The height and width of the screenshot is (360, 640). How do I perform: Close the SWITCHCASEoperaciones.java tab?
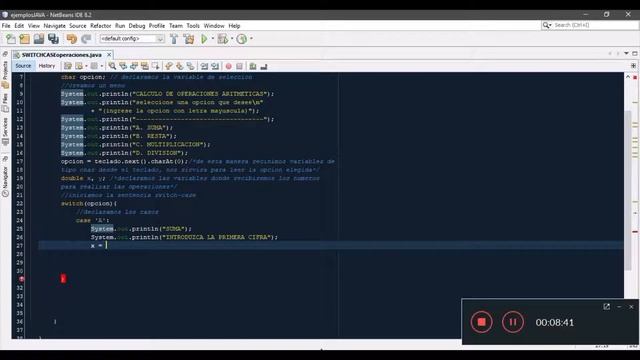[109, 54]
